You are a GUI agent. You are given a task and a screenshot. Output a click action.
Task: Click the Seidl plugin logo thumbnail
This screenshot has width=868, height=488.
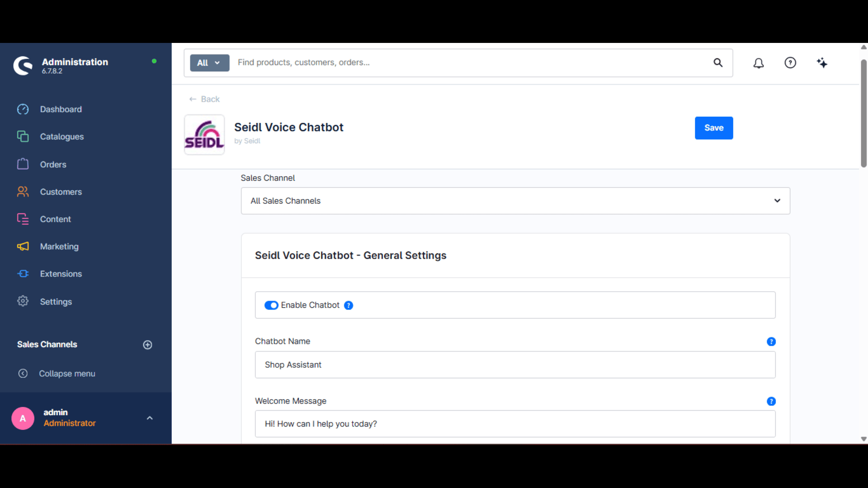click(x=204, y=135)
